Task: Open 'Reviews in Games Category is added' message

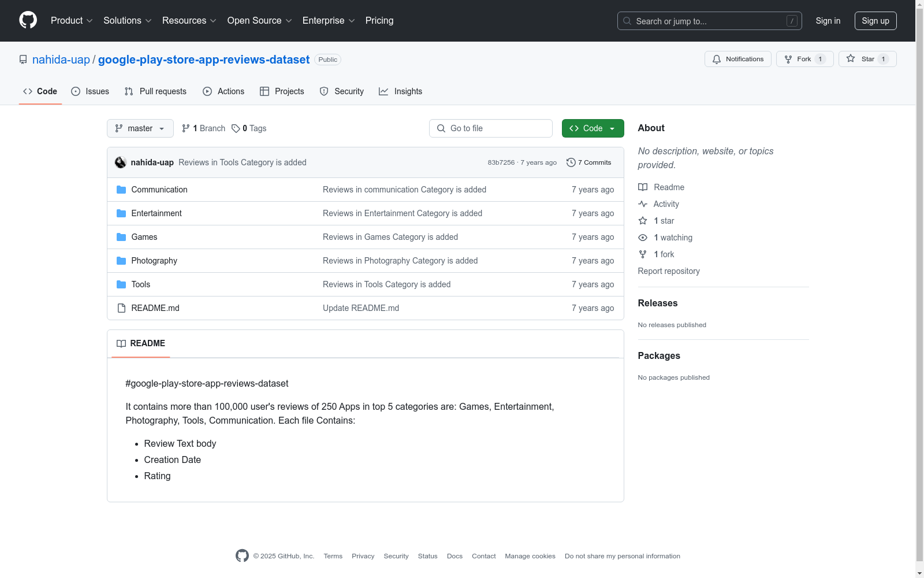Action: (x=390, y=237)
